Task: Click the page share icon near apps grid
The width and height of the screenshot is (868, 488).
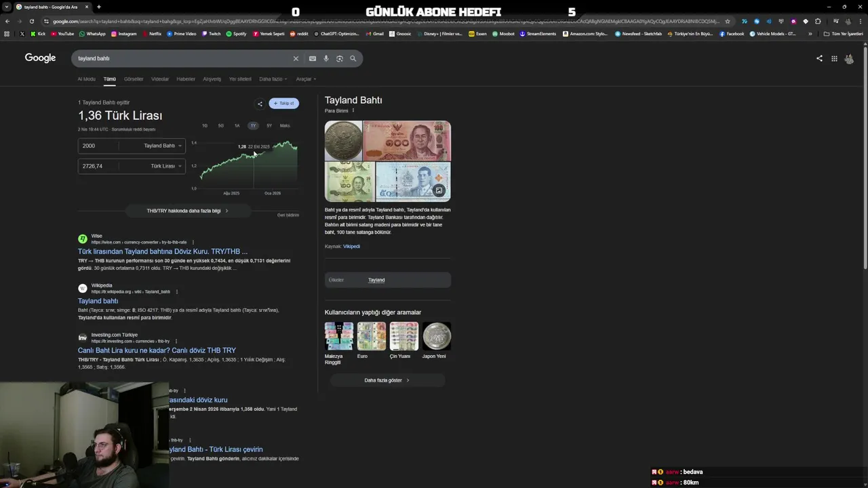Action: (819, 58)
